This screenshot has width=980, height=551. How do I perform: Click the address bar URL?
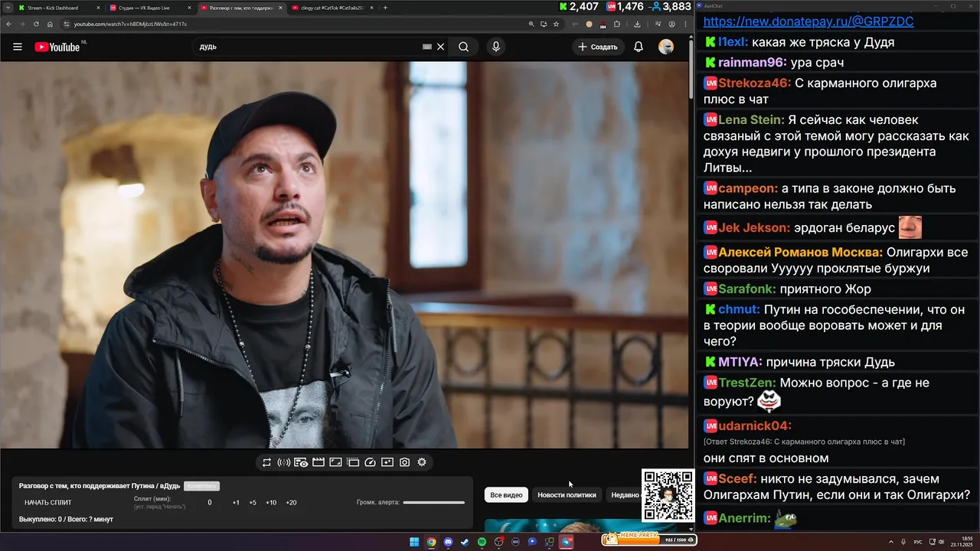click(130, 24)
